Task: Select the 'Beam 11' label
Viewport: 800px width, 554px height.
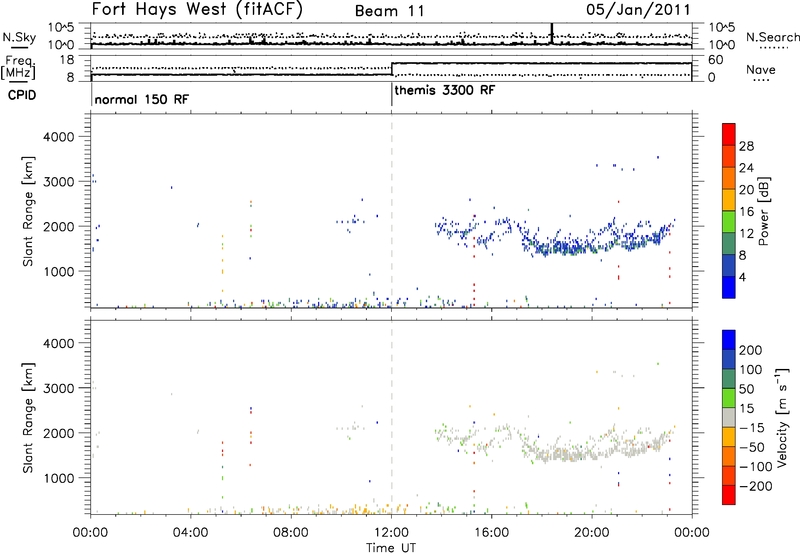Action: click(x=390, y=11)
